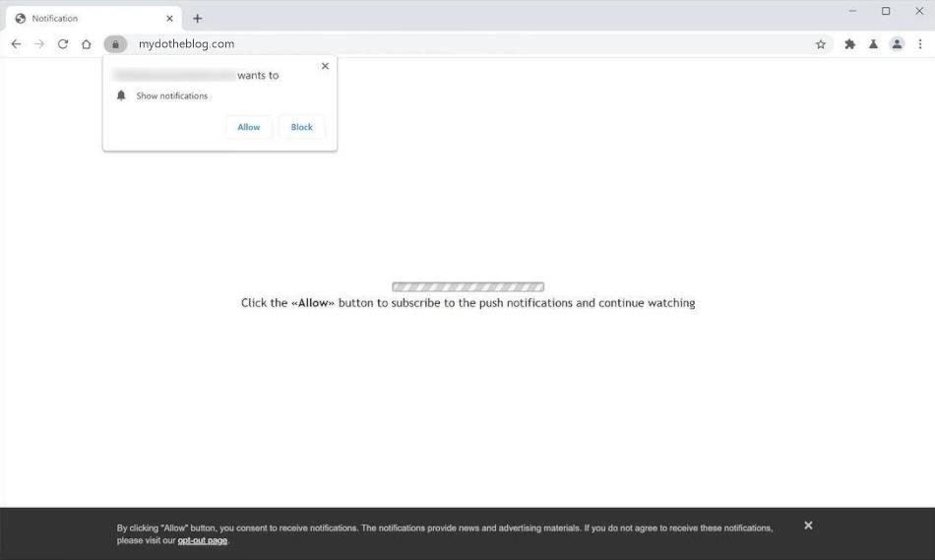The width and height of the screenshot is (935, 560).
Task: Allow notifications in the permission popup
Action: click(249, 127)
